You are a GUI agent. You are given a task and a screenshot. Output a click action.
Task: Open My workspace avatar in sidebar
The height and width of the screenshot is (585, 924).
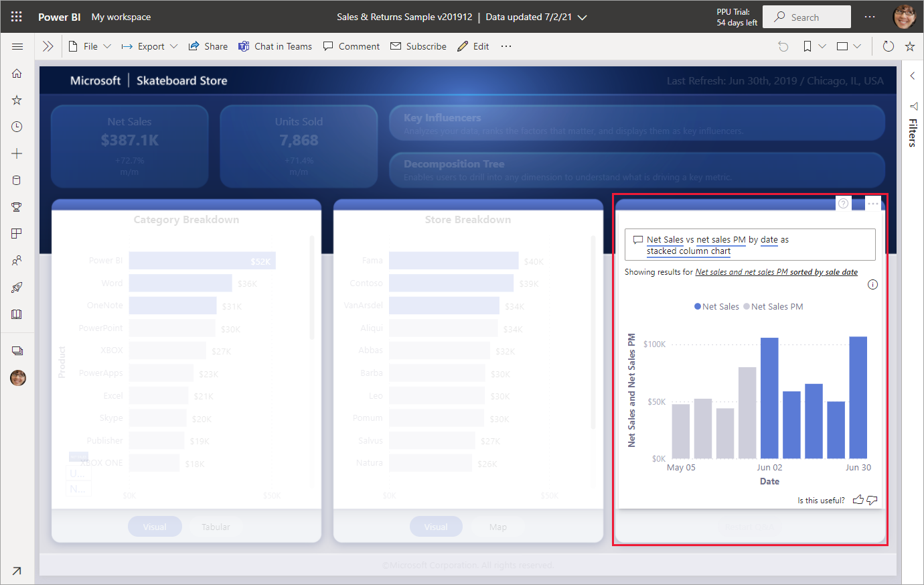tap(18, 378)
